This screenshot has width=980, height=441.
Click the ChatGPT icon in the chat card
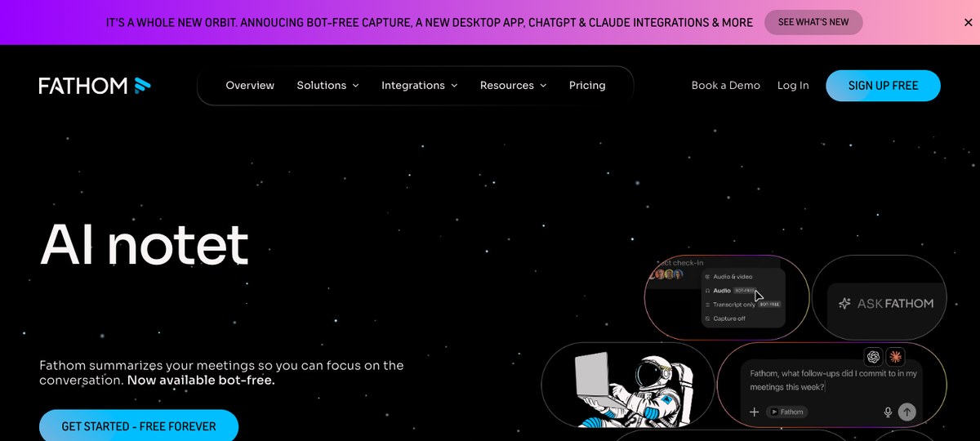click(x=873, y=357)
